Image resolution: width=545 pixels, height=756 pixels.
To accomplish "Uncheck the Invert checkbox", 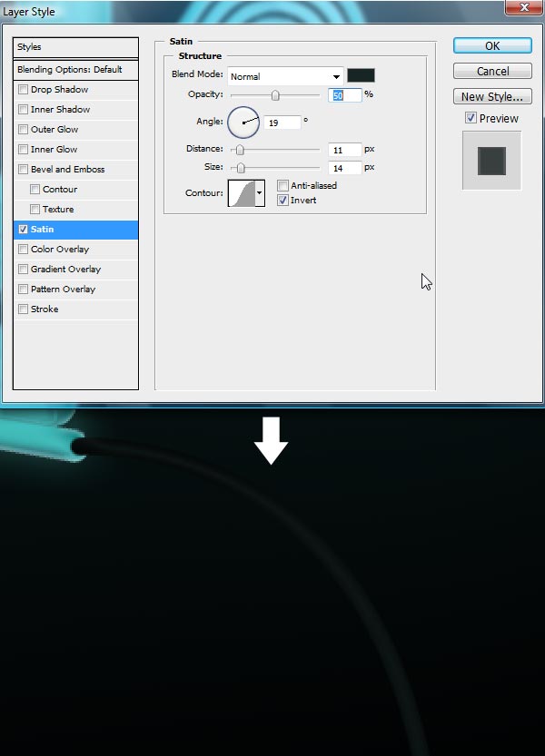I will pyautogui.click(x=282, y=200).
